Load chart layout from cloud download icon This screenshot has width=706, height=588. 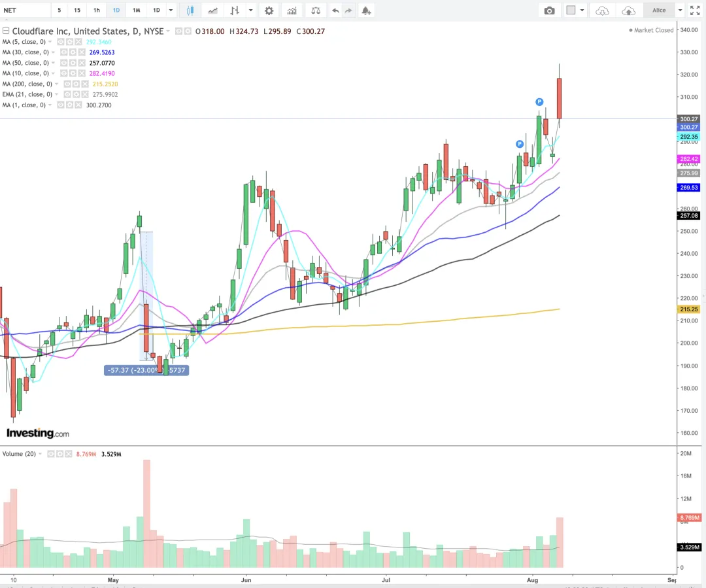pos(603,10)
